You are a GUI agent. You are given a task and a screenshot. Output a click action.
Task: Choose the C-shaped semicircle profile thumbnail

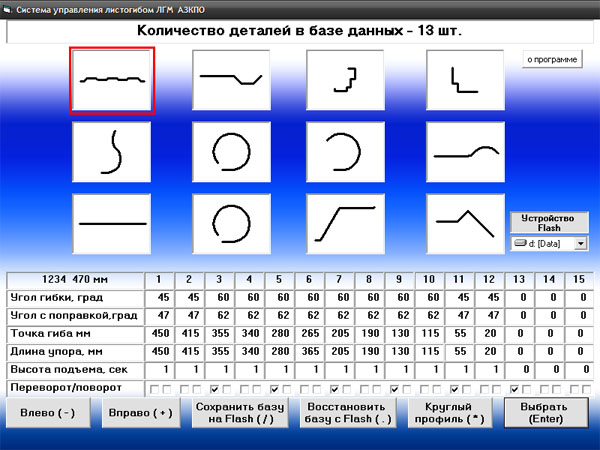(x=346, y=151)
